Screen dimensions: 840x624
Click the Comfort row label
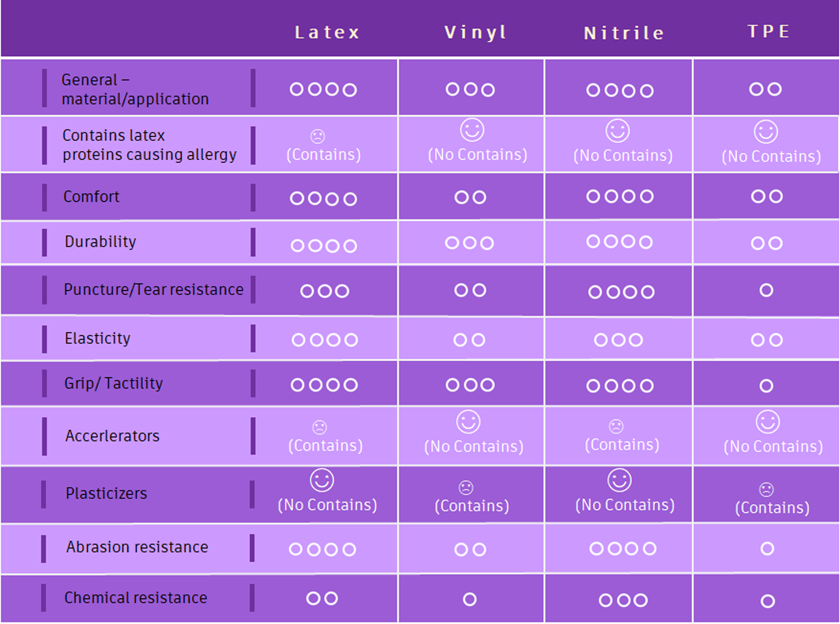(91, 197)
